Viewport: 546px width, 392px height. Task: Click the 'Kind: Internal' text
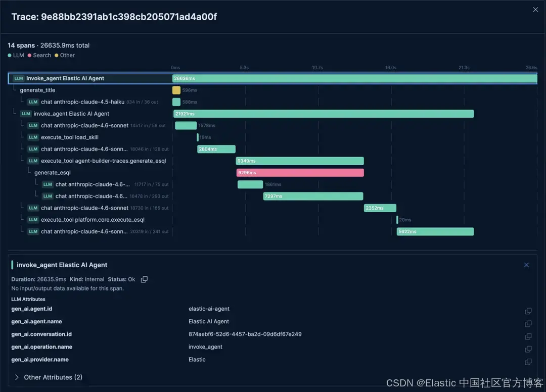[87, 279]
